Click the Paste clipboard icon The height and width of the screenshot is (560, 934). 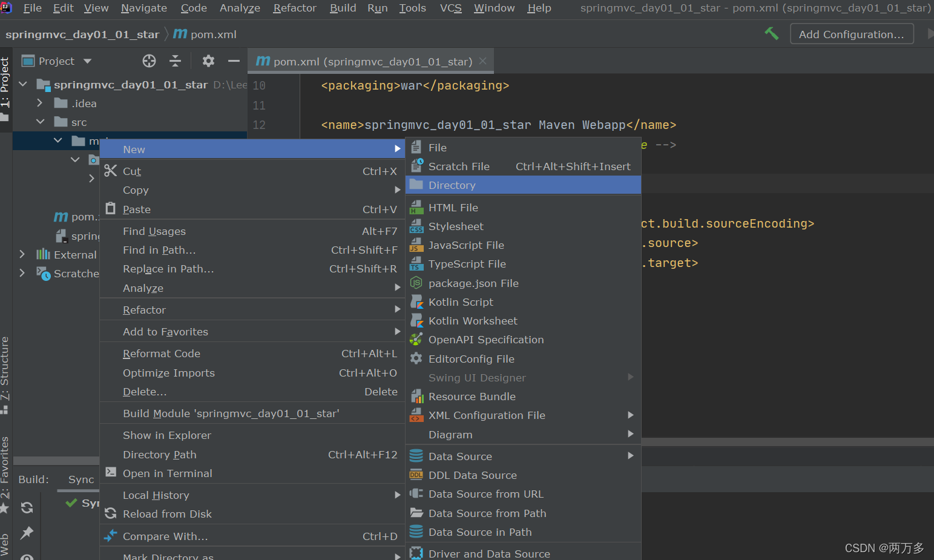click(x=110, y=208)
